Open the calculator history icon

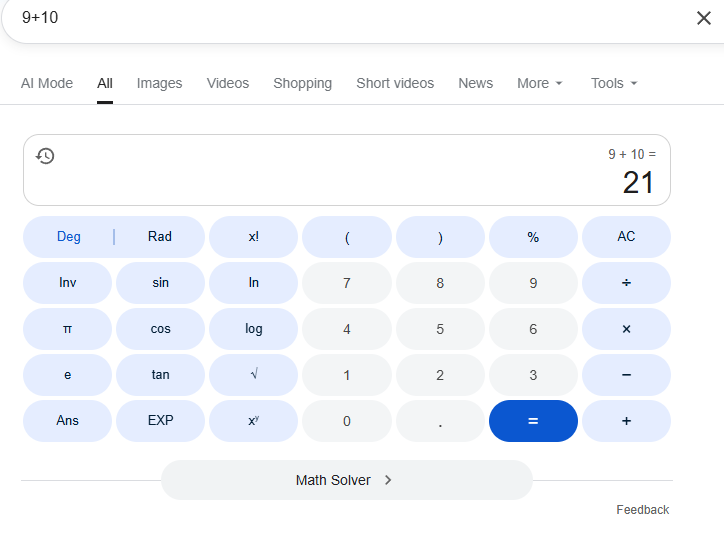click(x=45, y=156)
